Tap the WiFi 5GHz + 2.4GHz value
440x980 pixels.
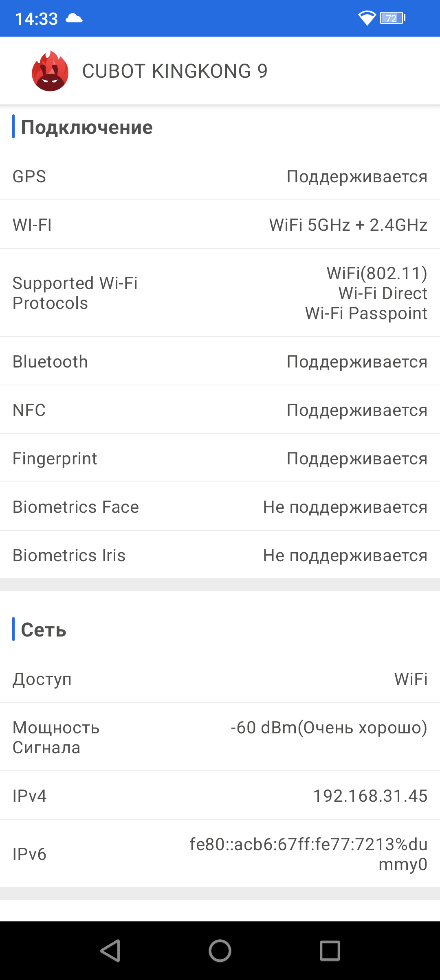[x=348, y=225]
